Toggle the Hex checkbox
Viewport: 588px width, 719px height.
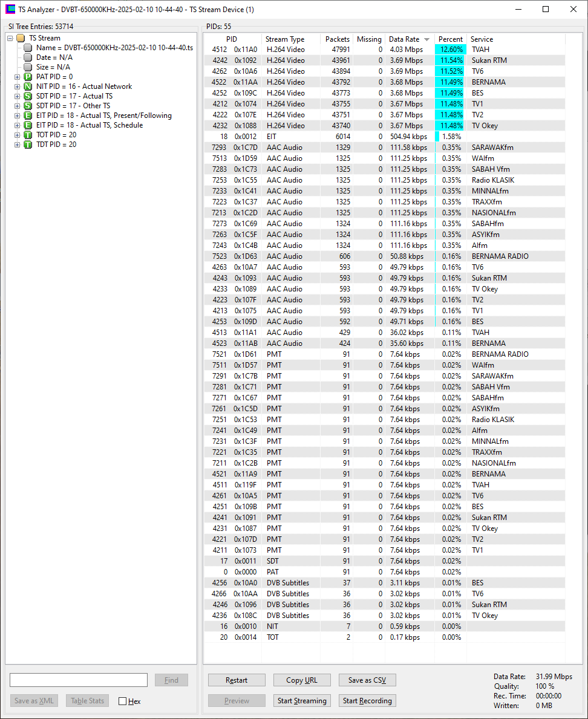123,701
